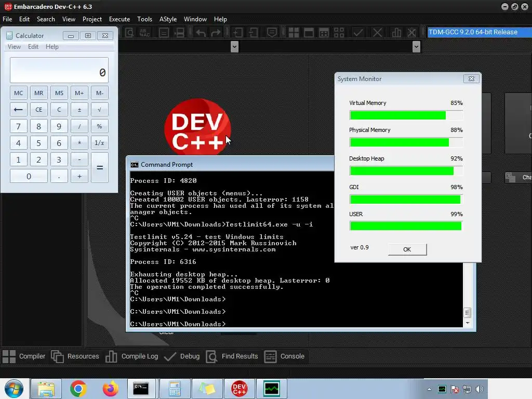Click the Rebuild All toolbar icon

339,33
